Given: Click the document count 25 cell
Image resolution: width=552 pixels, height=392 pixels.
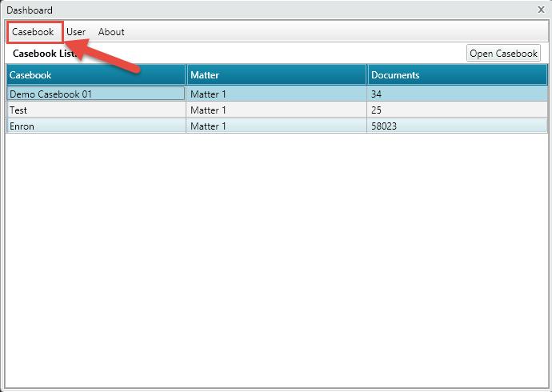Looking at the screenshot, I should pos(457,110).
